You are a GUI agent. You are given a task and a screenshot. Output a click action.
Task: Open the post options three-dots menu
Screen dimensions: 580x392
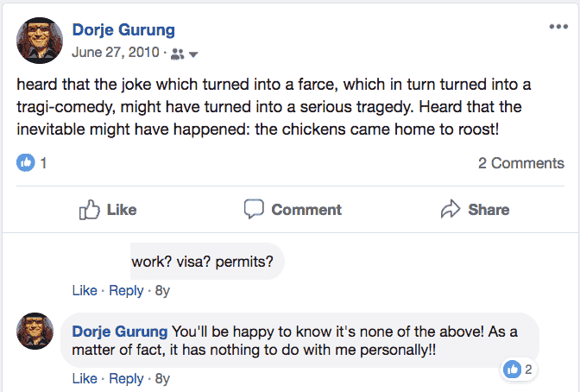(558, 27)
